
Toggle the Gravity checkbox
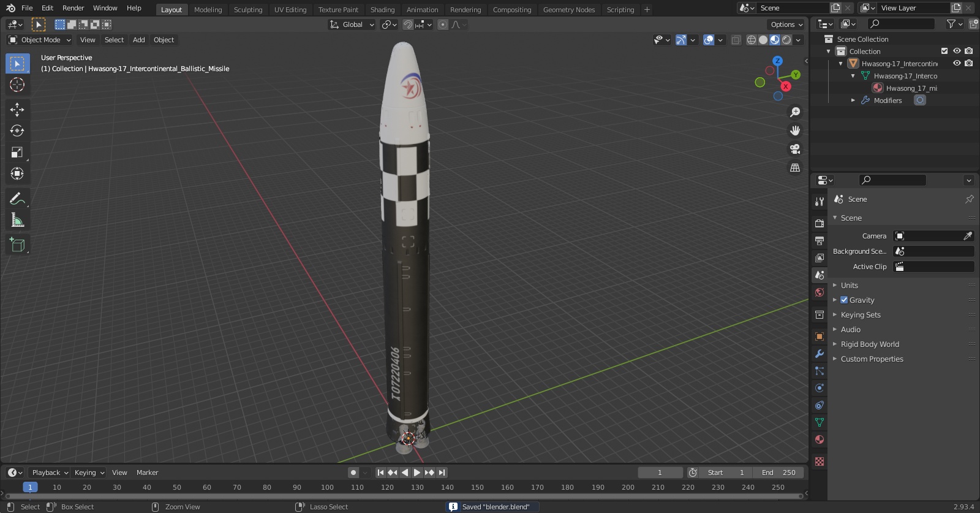(x=844, y=300)
